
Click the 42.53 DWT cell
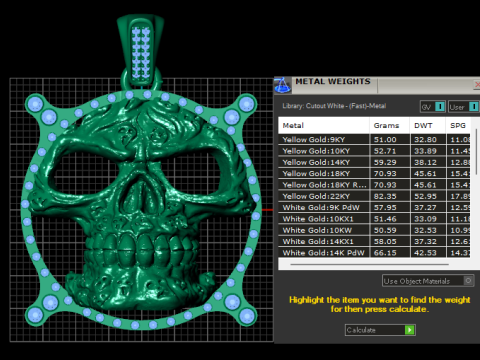(428, 252)
